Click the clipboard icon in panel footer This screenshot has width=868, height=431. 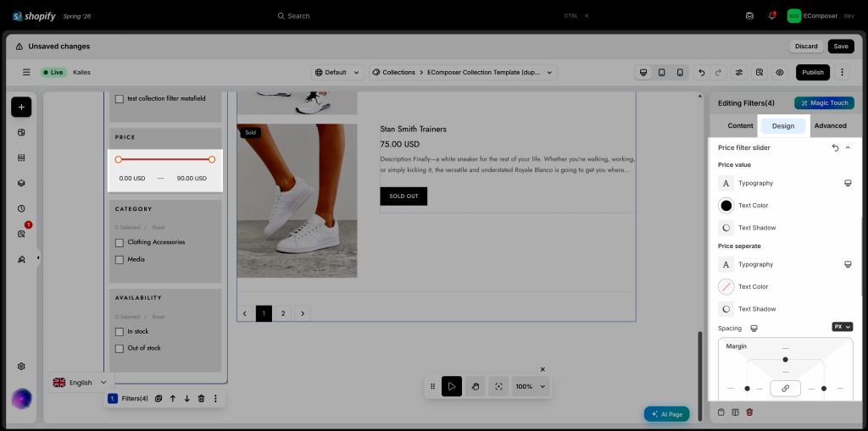pyautogui.click(x=721, y=412)
